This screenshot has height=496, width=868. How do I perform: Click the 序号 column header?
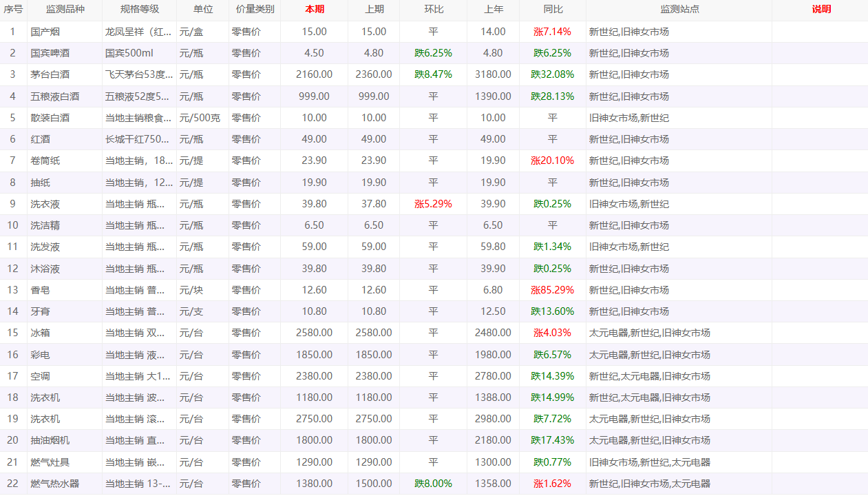pos(13,10)
